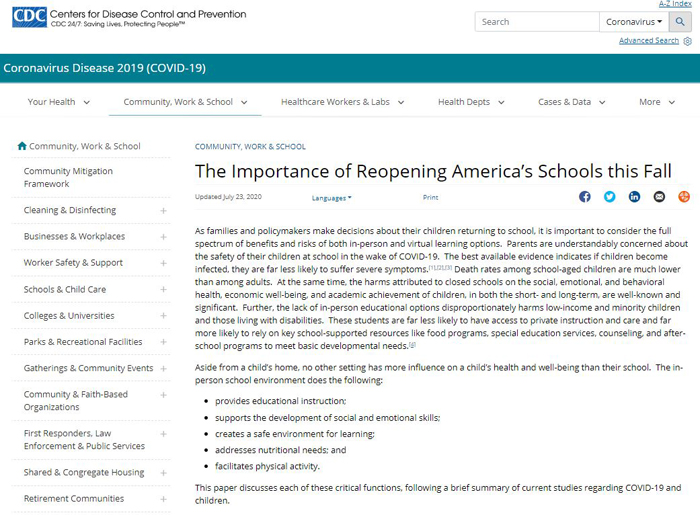Image resolution: width=700 pixels, height=515 pixels.
Task: Expand Retirement Communities plus icon
Action: 163,499
